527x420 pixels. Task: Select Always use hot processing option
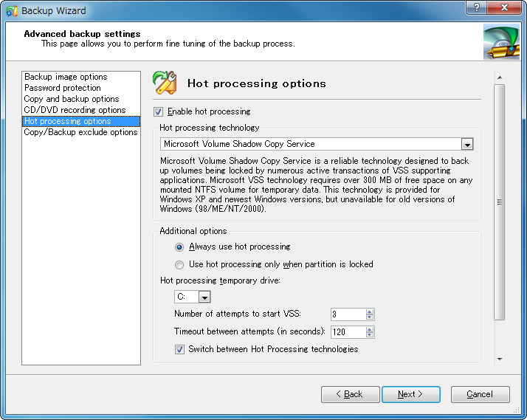click(x=179, y=247)
